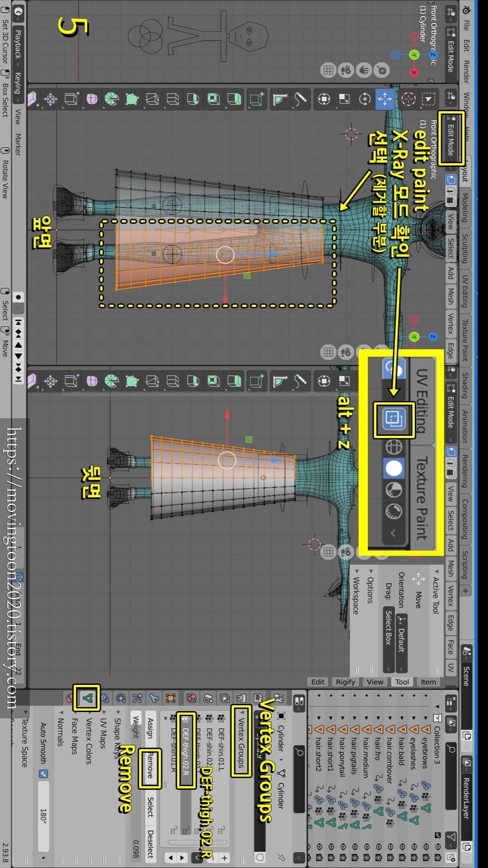Select the Annotate tool in the 앞면 viewport toolbar

tap(300, 99)
